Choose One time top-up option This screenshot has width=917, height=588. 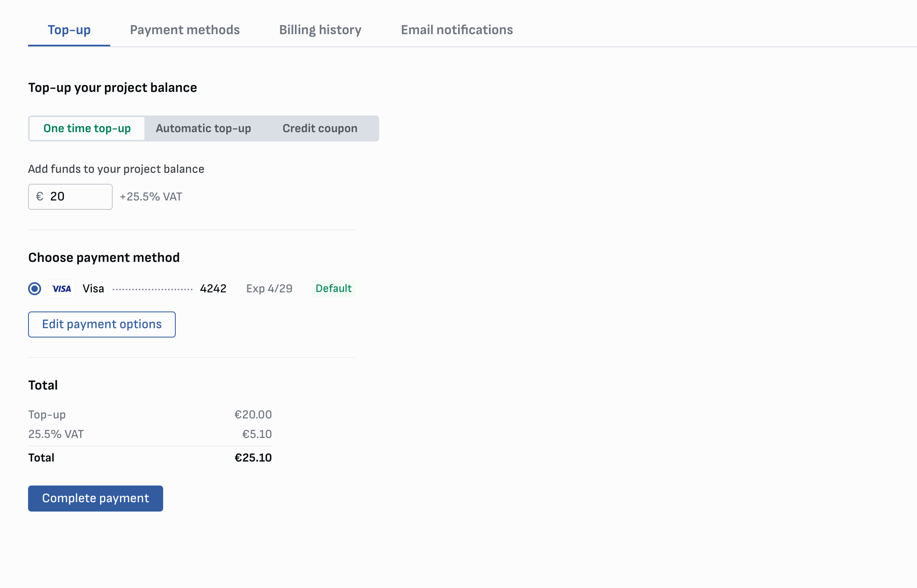[87, 128]
